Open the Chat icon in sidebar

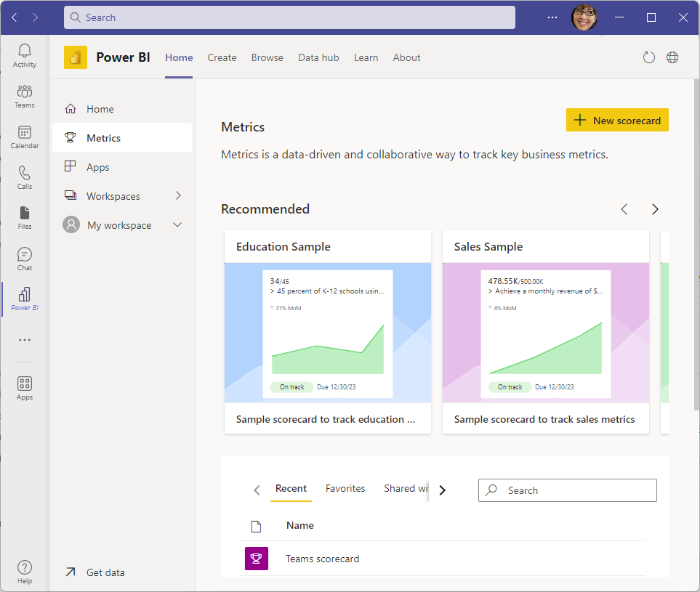(25, 259)
